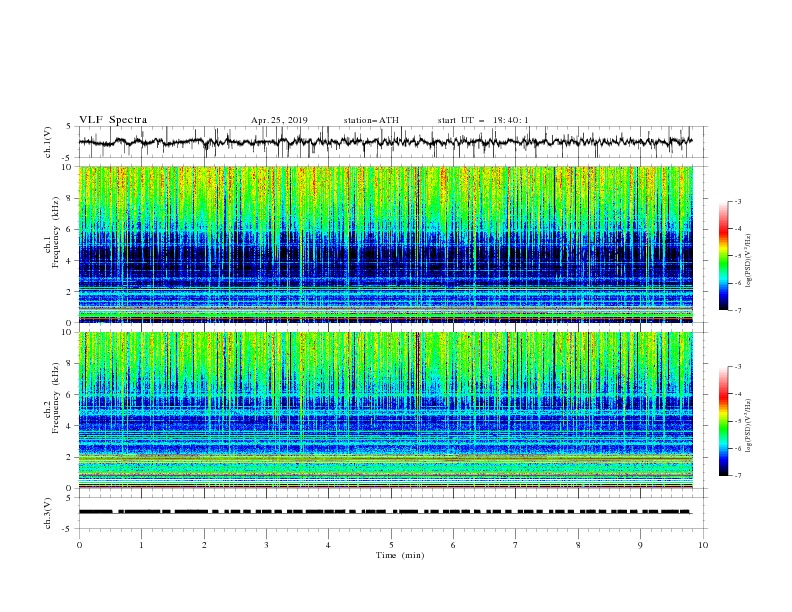Image resolution: width=792 pixels, height=612 pixels.
Task: Click the ch.1 spectrogram panel
Action: [x=386, y=244]
